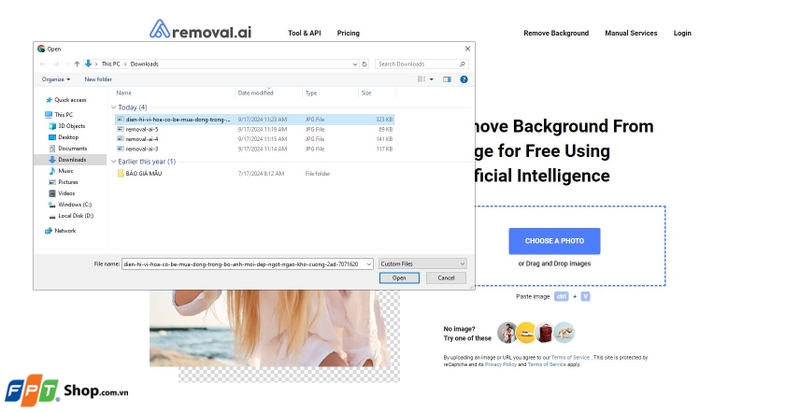Click the Search Downloads box
800x412 pixels.
(421, 64)
